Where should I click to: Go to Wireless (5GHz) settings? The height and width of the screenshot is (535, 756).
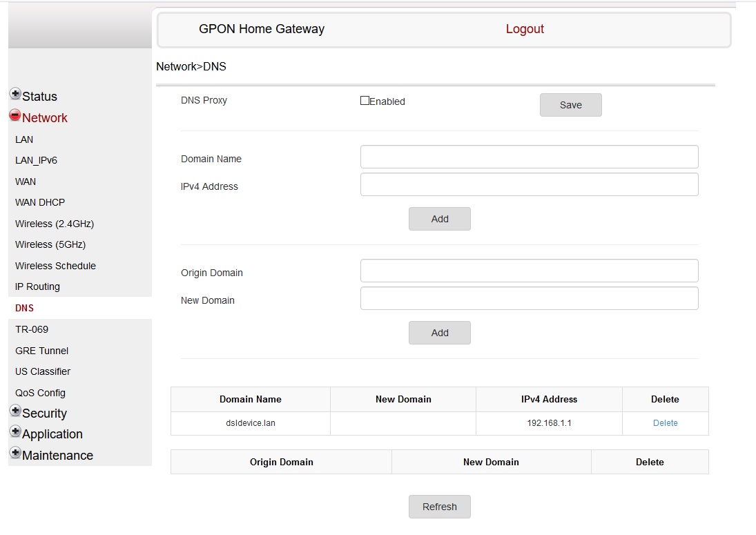tap(50, 244)
